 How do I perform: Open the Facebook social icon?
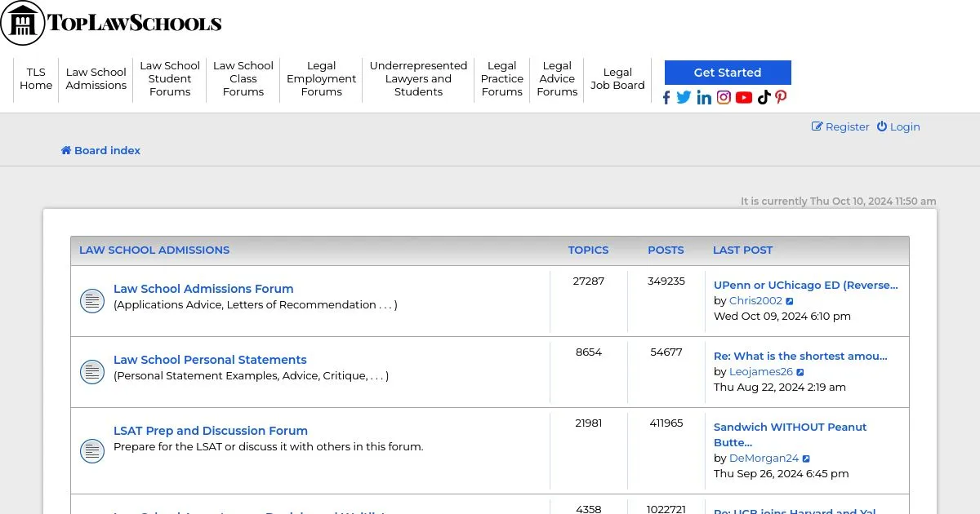666,98
